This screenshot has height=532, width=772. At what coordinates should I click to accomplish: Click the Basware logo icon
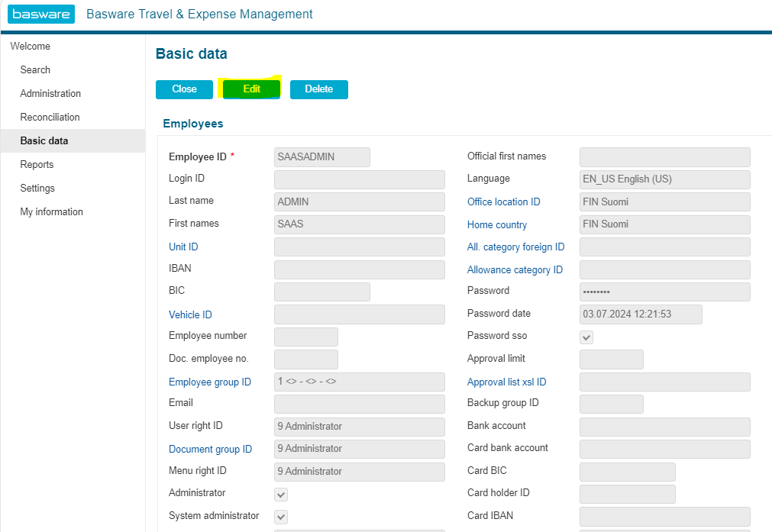coord(42,14)
